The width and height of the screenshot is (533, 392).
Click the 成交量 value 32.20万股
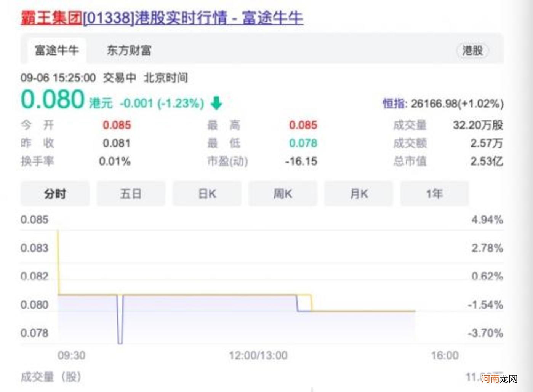pos(478,125)
